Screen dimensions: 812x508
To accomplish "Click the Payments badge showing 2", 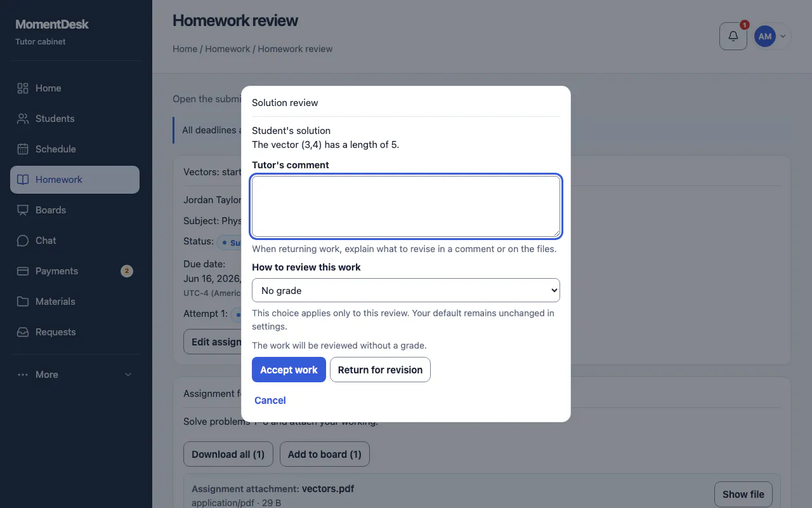I will point(127,271).
